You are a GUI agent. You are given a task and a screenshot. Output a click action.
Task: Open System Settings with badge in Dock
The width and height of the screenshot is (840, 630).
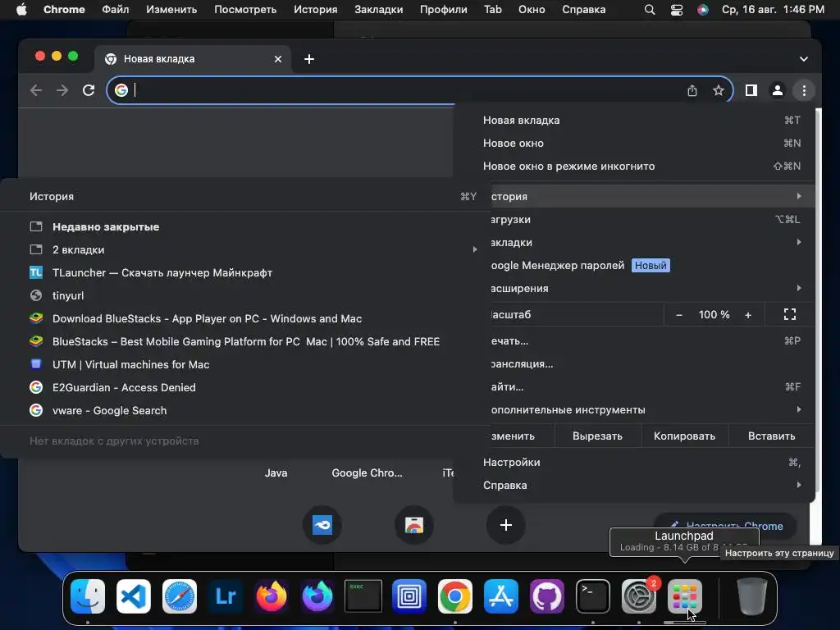pos(639,596)
